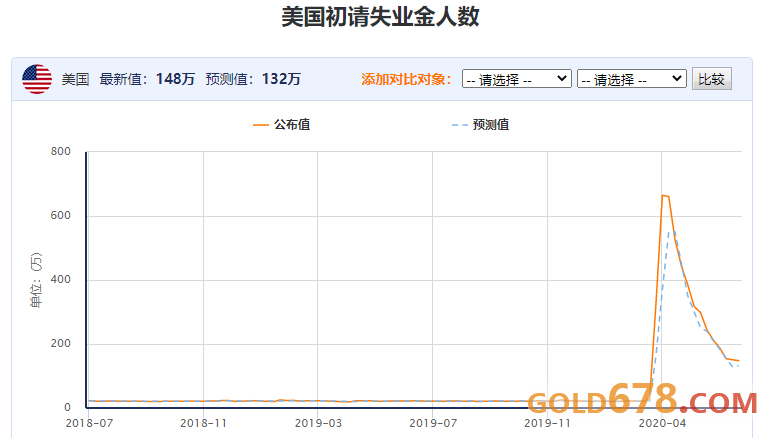Open the first 请选择 comparison dropdown
This screenshot has width=774, height=438.
click(516, 79)
